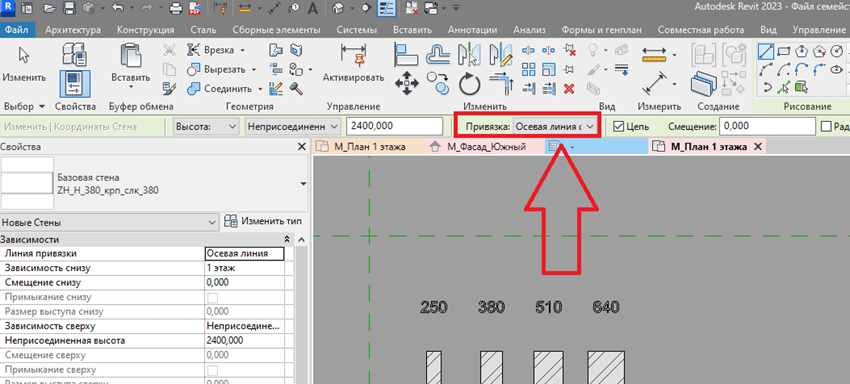Click the Paste clipboard icon in Буфер обмена
Viewport: 850px width, 384px height.
[x=131, y=56]
